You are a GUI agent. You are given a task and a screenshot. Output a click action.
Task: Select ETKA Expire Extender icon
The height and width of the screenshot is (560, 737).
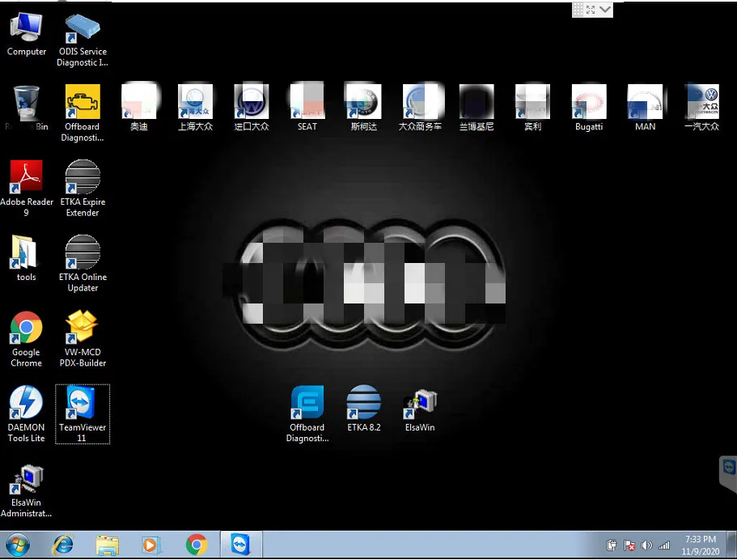click(x=83, y=188)
